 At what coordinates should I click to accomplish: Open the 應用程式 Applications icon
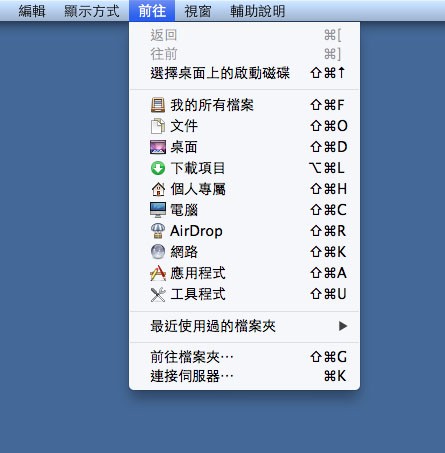point(158,273)
